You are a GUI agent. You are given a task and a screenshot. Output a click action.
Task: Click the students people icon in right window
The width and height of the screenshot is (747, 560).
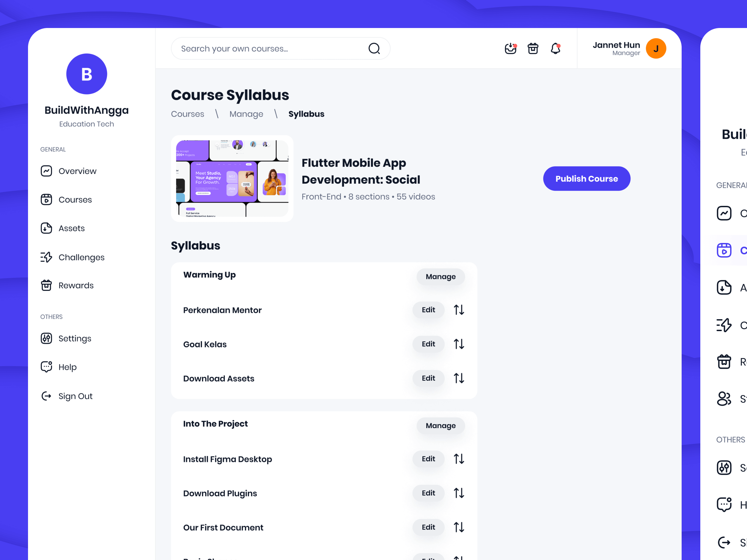point(724,399)
